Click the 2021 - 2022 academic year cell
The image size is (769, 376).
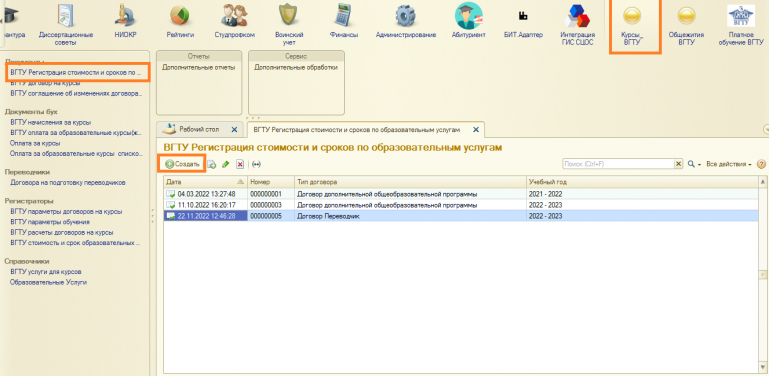pyautogui.click(x=642, y=194)
